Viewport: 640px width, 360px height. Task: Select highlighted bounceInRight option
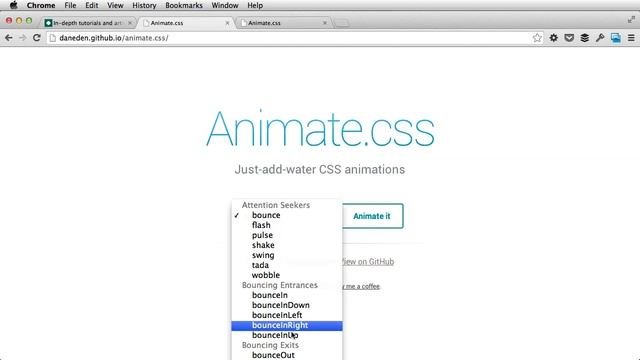pyautogui.click(x=287, y=325)
